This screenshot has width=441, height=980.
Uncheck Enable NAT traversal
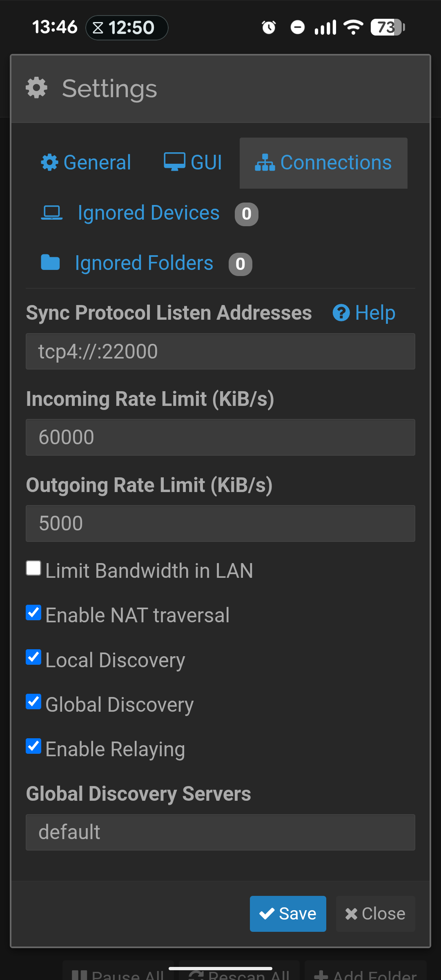(x=33, y=612)
